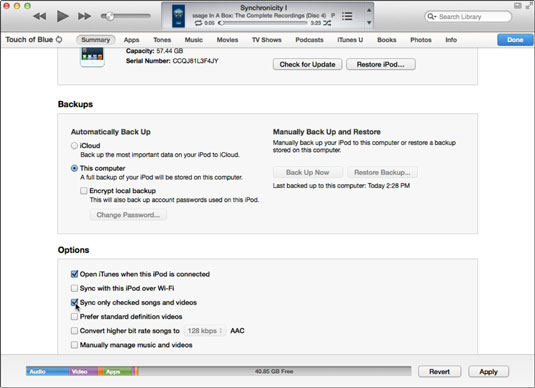The height and width of the screenshot is (388, 535).
Task: Click Restore iPod button
Action: point(381,64)
